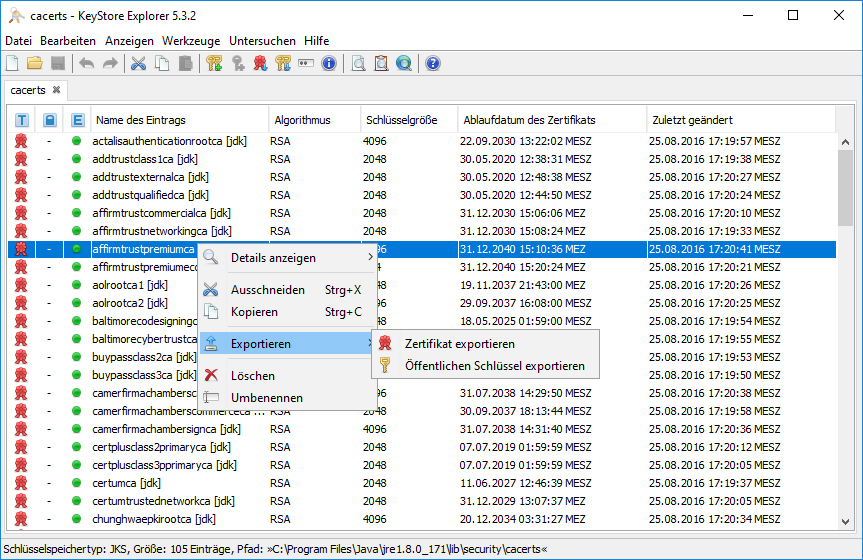Generate secret key with the grey key icon
The width and height of the screenshot is (863, 560).
point(238,63)
